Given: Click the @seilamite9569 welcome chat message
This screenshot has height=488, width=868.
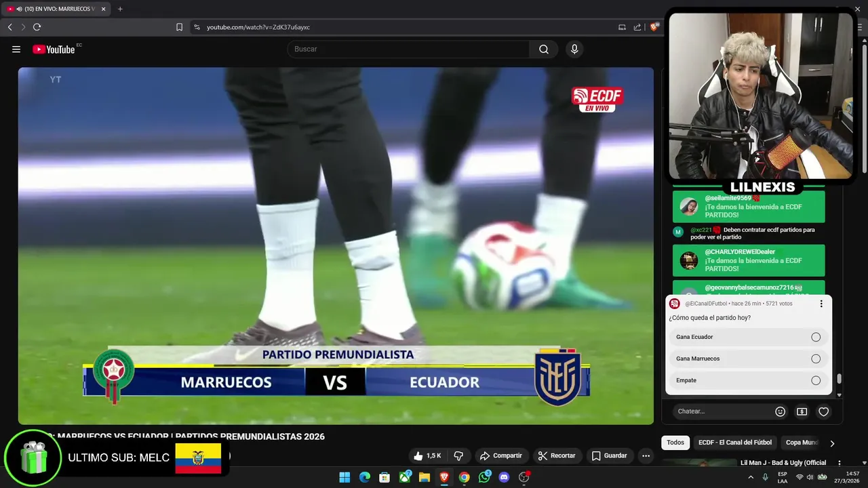Looking at the screenshot, I should coord(749,207).
